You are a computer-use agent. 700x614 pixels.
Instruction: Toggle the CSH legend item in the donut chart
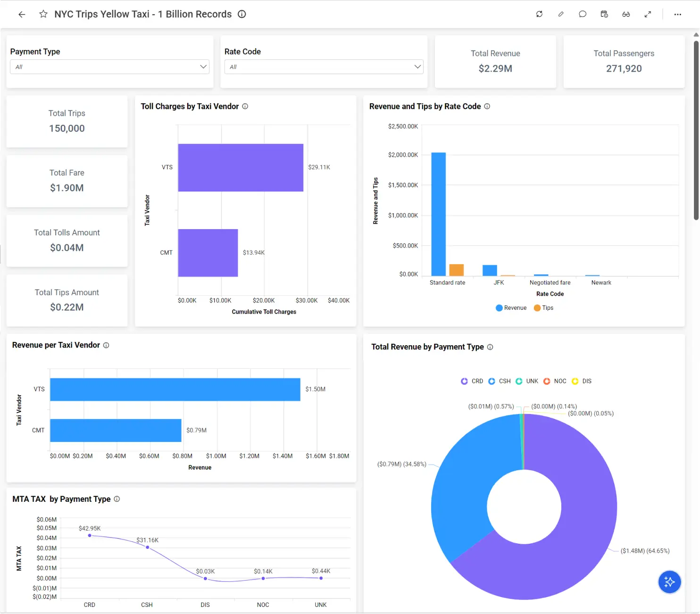[x=500, y=381]
